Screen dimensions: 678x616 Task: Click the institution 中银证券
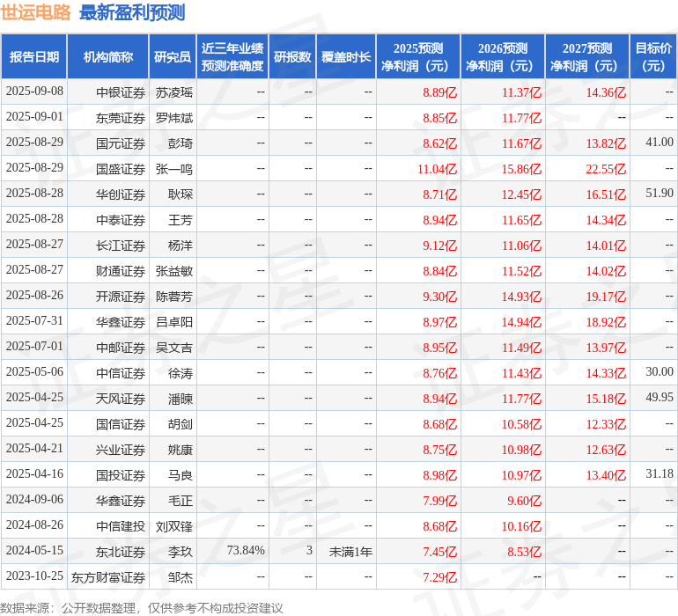coord(121,92)
